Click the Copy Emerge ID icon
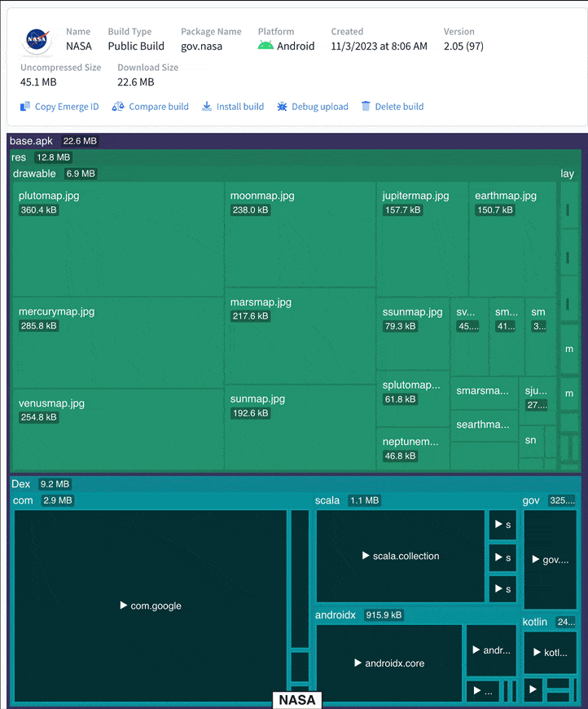The height and width of the screenshot is (709, 588). pyautogui.click(x=25, y=107)
